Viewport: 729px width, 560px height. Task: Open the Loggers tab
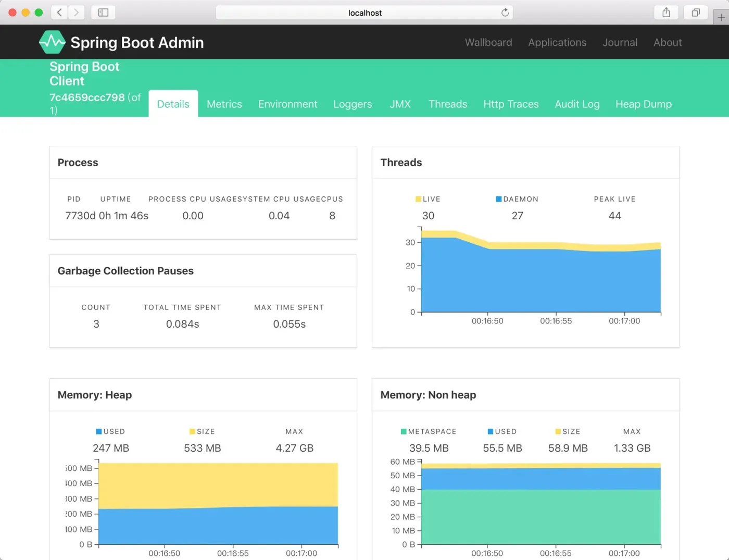click(x=353, y=104)
